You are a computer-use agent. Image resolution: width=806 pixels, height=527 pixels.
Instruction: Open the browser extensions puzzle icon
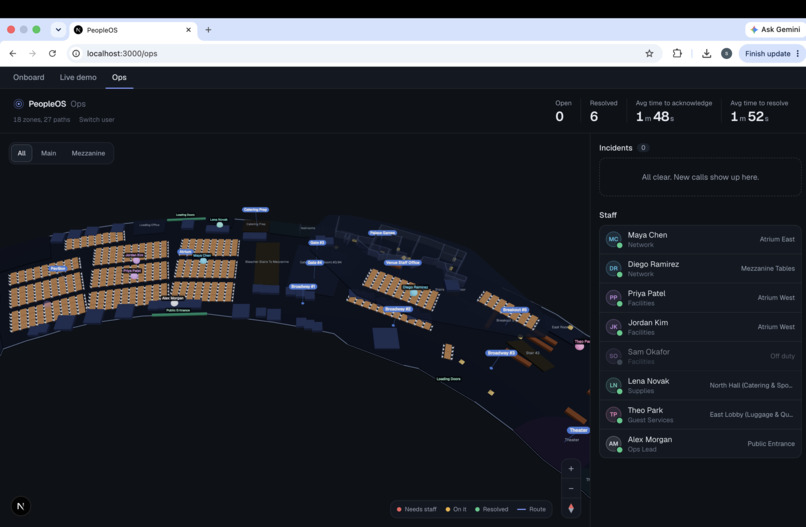click(x=677, y=53)
